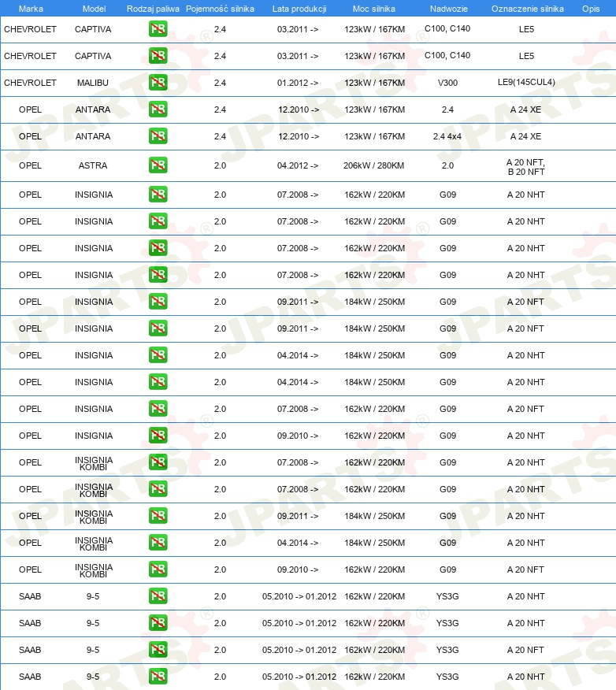
Task: Click the V300 body cell
Action: (x=448, y=83)
